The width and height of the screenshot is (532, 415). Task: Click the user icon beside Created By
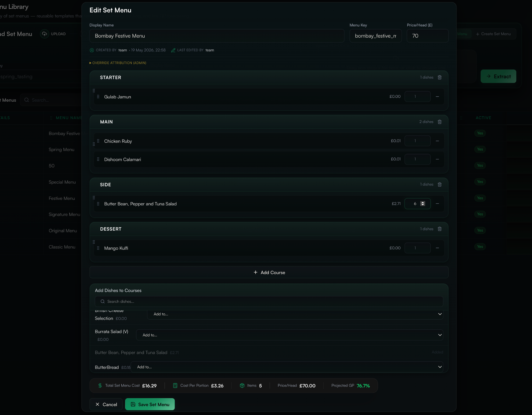pyautogui.click(x=92, y=50)
